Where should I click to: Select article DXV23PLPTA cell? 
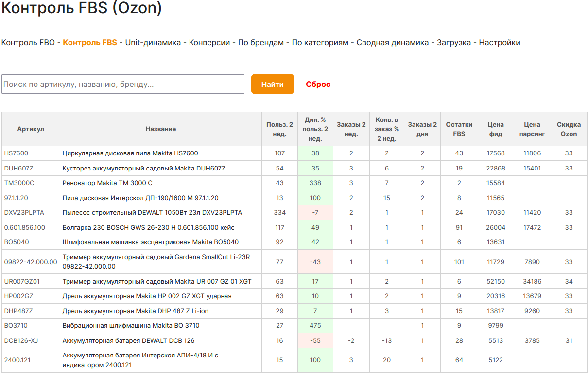coord(31,213)
